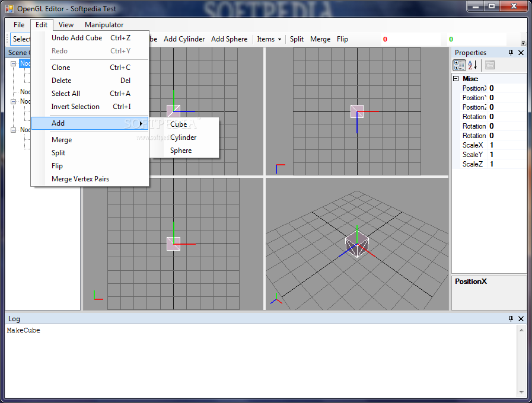
Task: Open the Add submenu arrow
Action: coord(141,123)
